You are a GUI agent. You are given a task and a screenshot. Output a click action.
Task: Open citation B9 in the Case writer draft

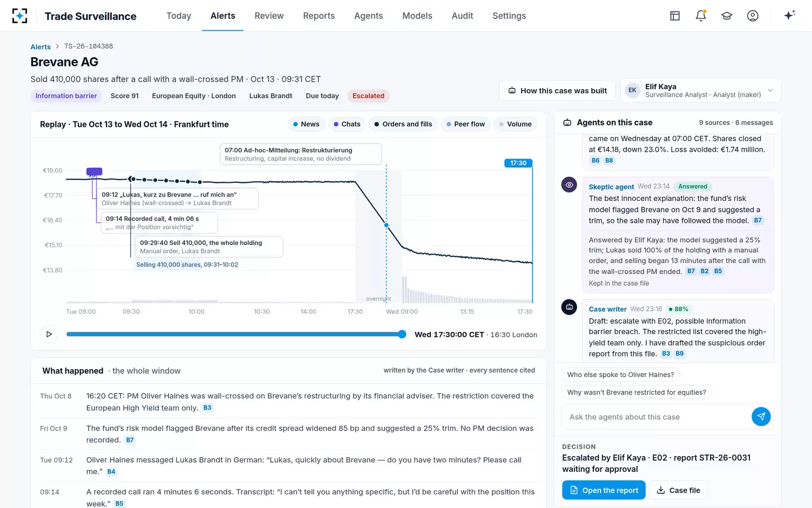[680, 354]
